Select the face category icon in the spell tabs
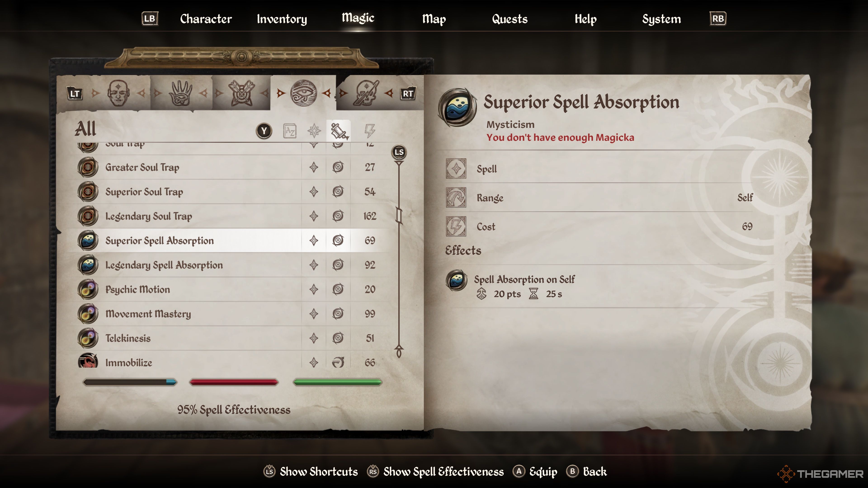The image size is (868, 488). (118, 93)
